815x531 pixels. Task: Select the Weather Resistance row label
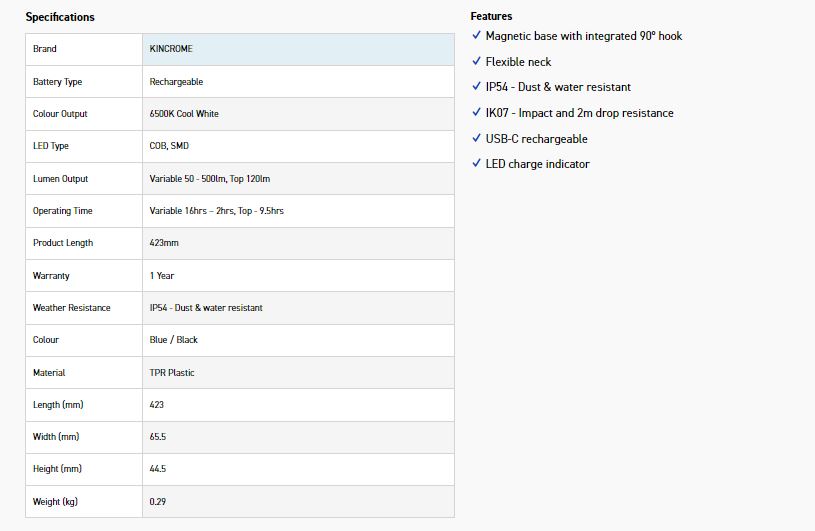(71, 308)
